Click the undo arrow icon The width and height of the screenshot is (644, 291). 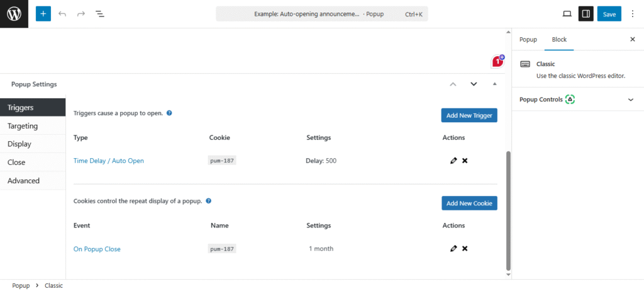(x=62, y=14)
